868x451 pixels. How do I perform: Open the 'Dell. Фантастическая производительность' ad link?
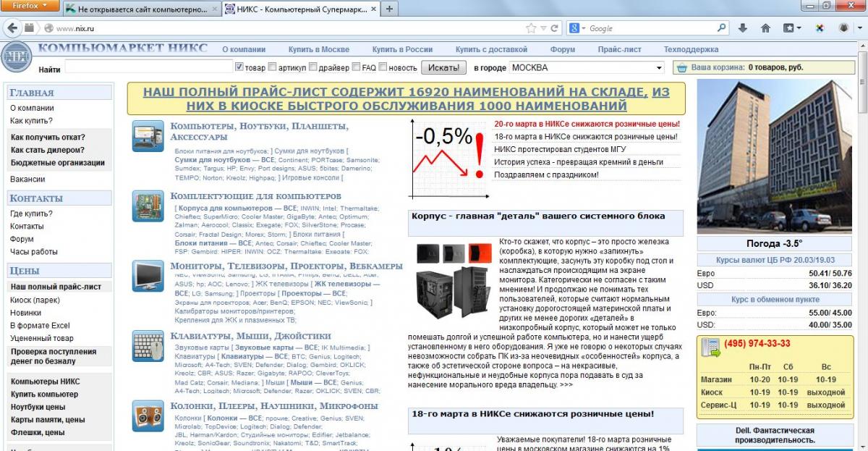[x=775, y=434]
